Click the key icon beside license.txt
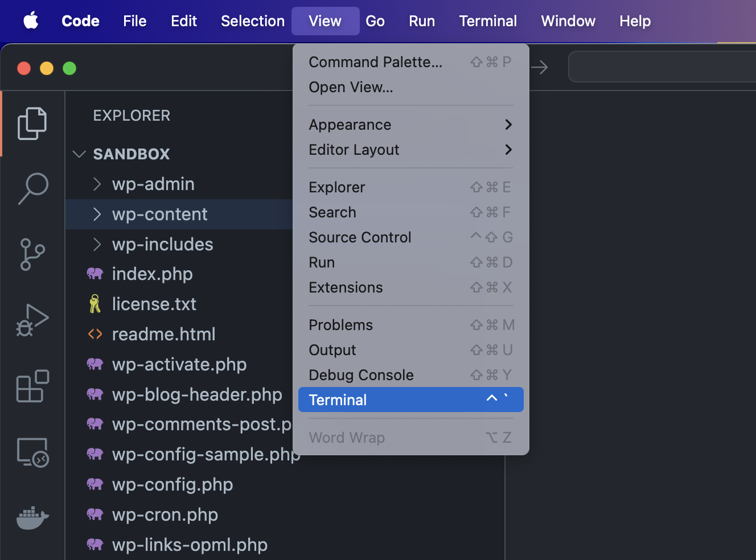 (95, 304)
